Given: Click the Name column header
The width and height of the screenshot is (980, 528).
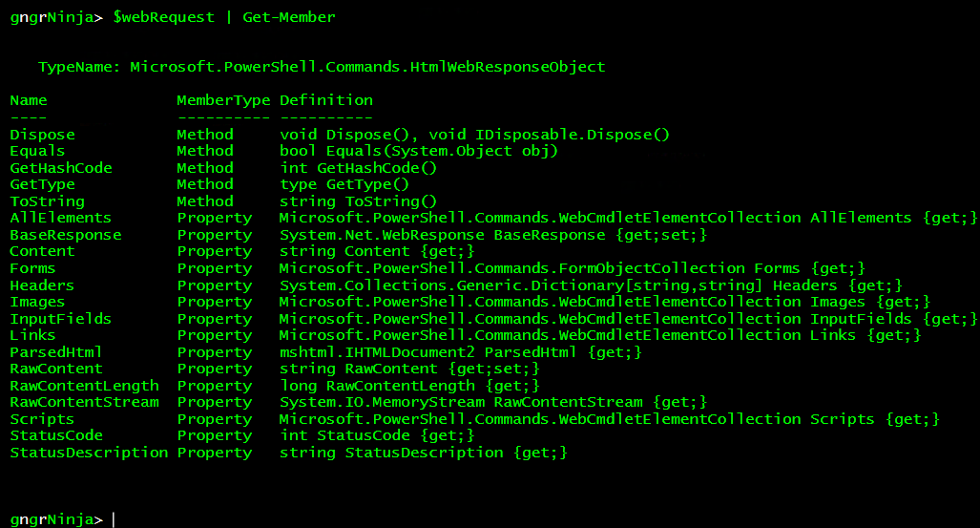Looking at the screenshot, I should [x=28, y=100].
